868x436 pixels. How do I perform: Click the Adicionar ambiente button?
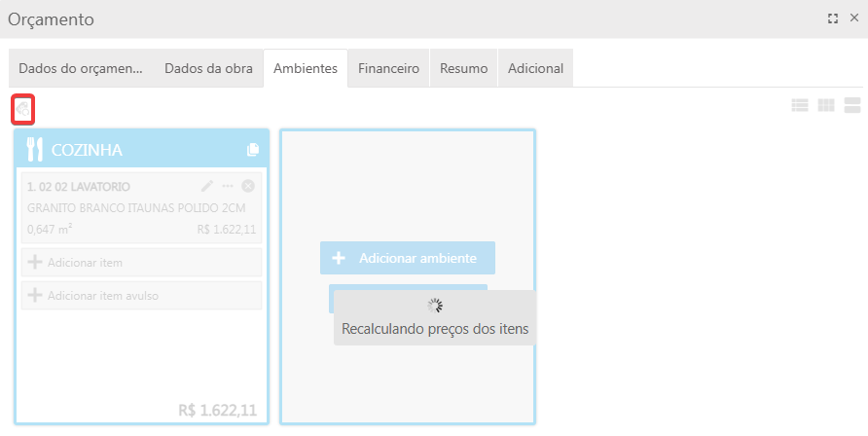[x=408, y=258]
